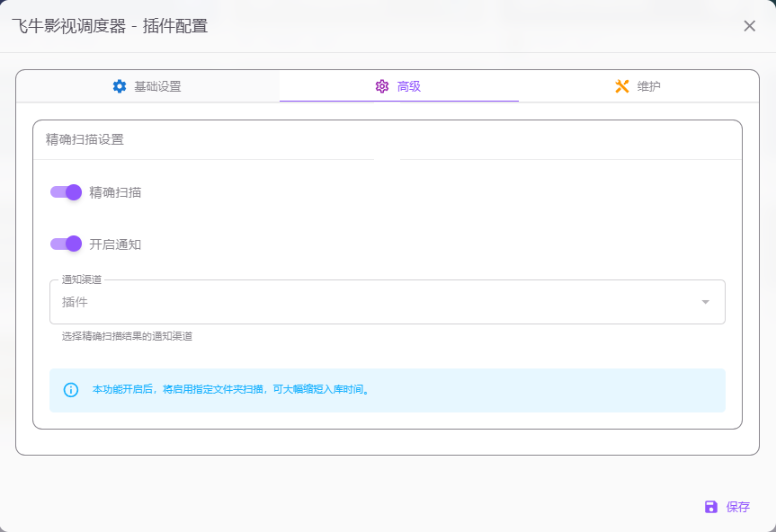Click the gear icon on the active advanced tab

point(380,86)
